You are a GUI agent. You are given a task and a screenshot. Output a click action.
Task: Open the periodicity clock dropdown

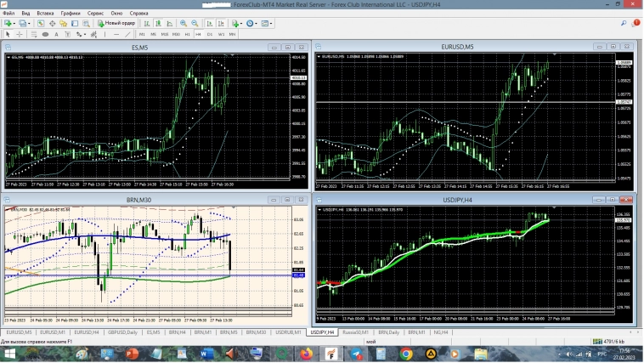pyautogui.click(x=254, y=24)
